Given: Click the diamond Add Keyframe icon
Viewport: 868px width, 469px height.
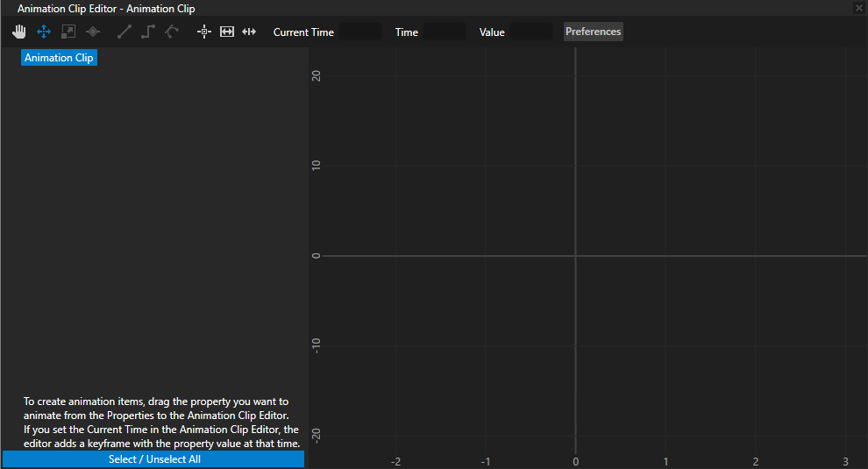Looking at the screenshot, I should [93, 32].
